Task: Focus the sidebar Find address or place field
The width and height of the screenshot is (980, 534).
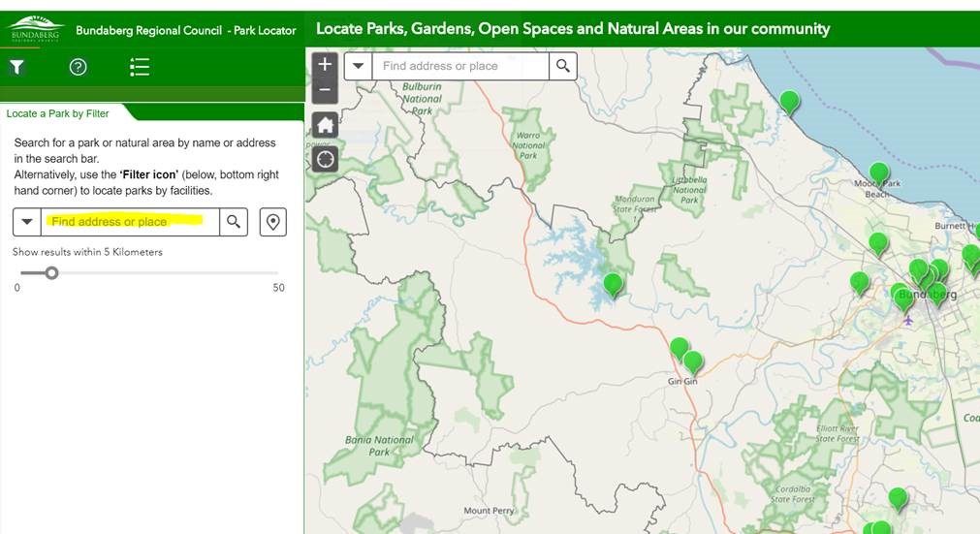Action: (x=130, y=222)
